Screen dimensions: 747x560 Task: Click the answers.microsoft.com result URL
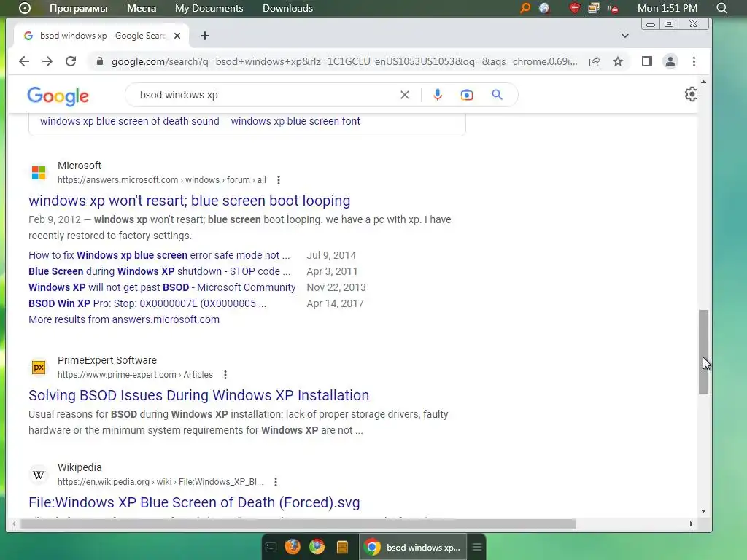tap(161, 180)
